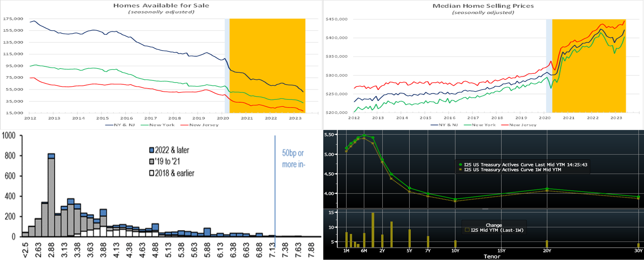Click the blue '2022 & later' legend square

pyautogui.click(x=151, y=150)
